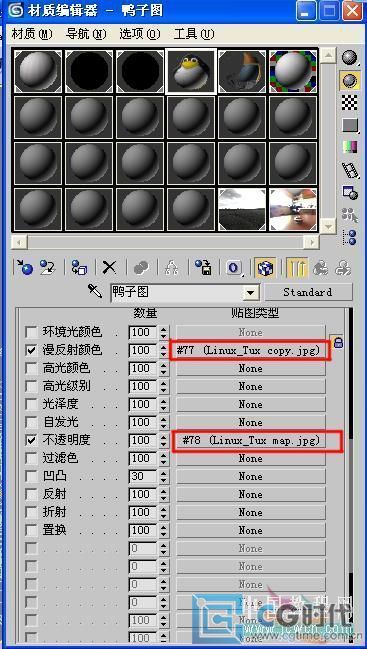Click 凹凸 amount spinner arrows

point(164,476)
